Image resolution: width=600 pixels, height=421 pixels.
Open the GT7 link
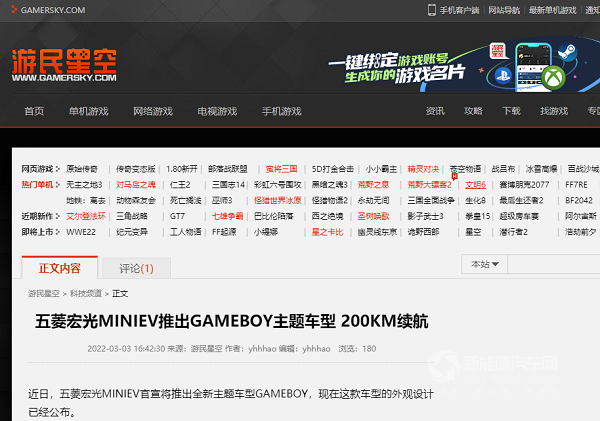point(177,216)
